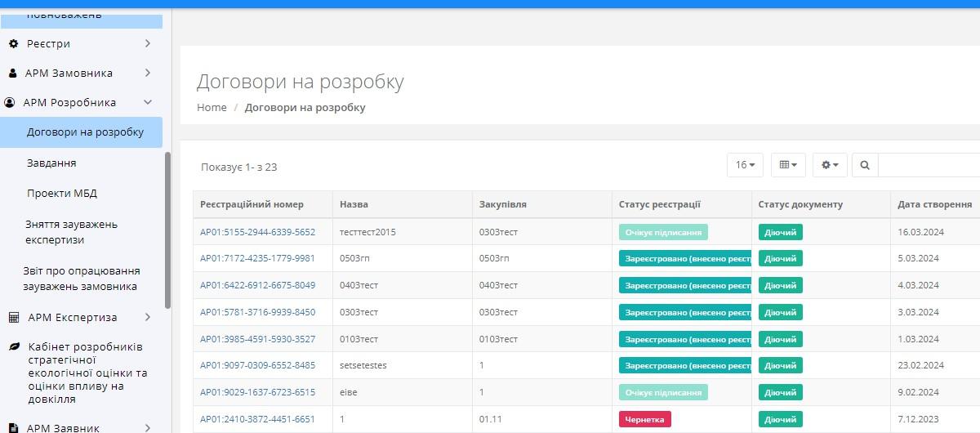The width and height of the screenshot is (980, 433).
Task: Open contract AP01:5155-2944-6339-5652 link
Action: pyautogui.click(x=257, y=232)
